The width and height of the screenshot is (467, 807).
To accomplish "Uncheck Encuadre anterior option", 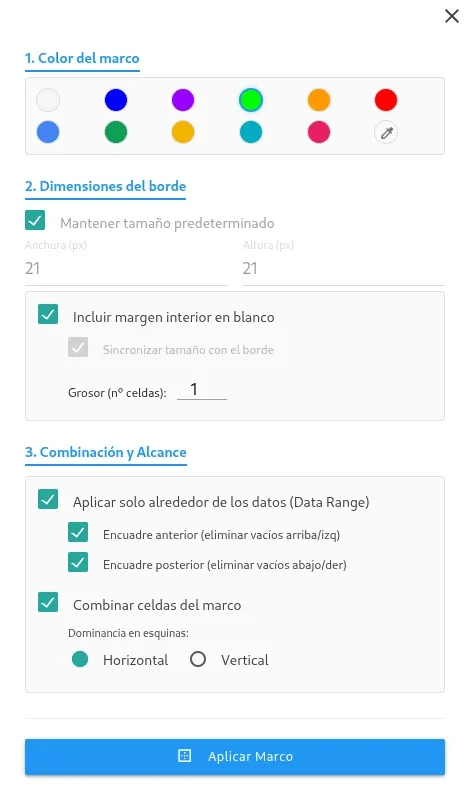I will pos(78,533).
